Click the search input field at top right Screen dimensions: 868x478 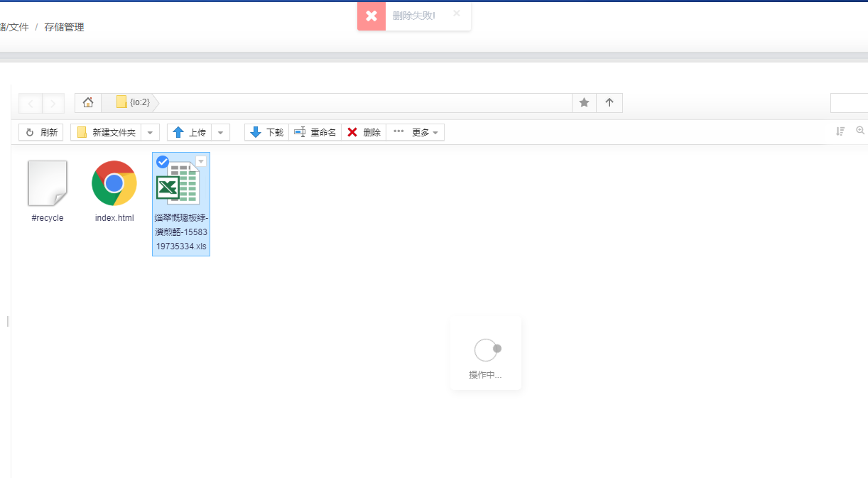click(x=850, y=103)
